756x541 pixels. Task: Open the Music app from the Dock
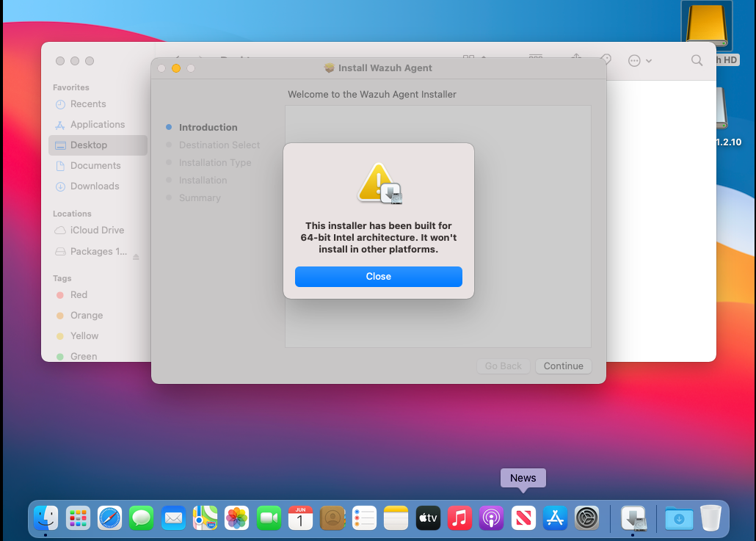459,518
